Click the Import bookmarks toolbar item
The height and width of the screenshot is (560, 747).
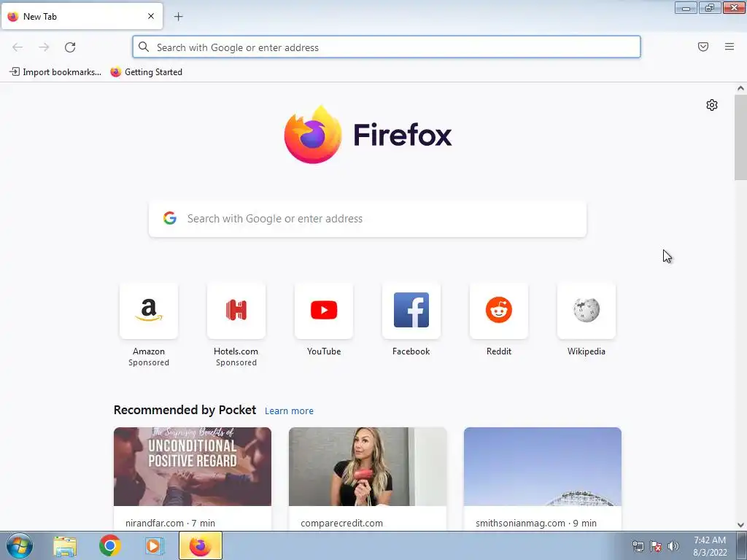[55, 72]
